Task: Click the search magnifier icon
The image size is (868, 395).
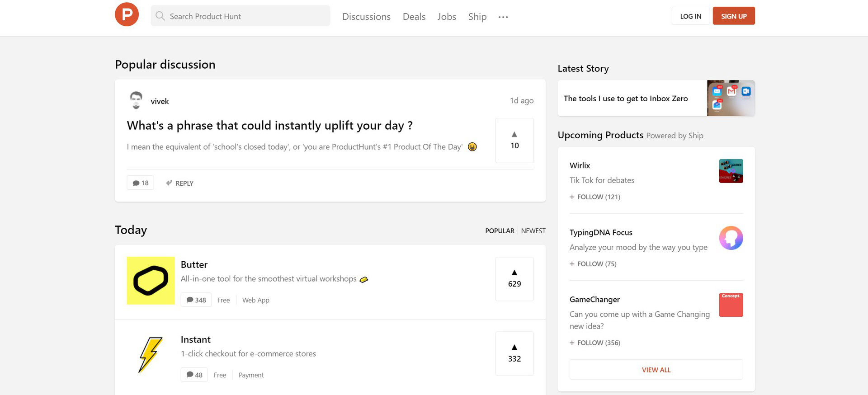Action: click(160, 16)
